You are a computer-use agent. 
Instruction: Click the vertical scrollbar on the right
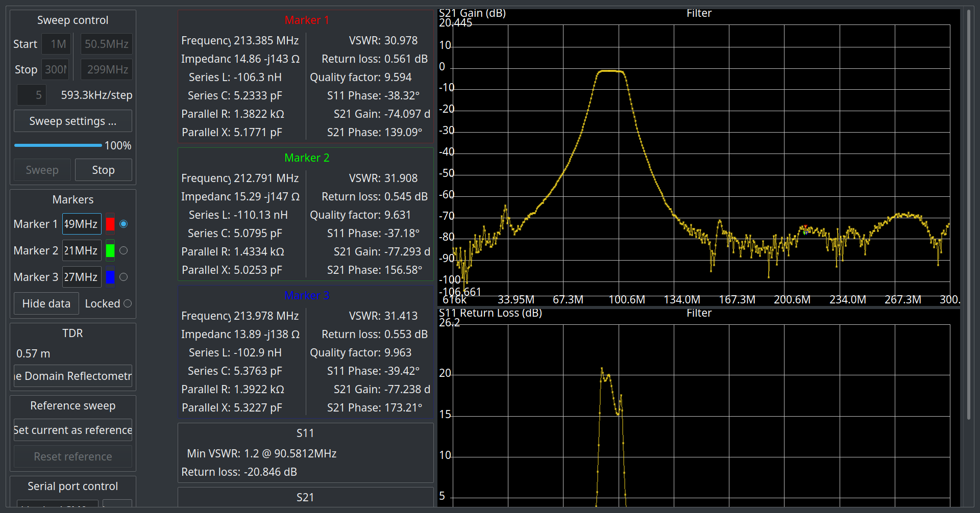tap(968, 214)
